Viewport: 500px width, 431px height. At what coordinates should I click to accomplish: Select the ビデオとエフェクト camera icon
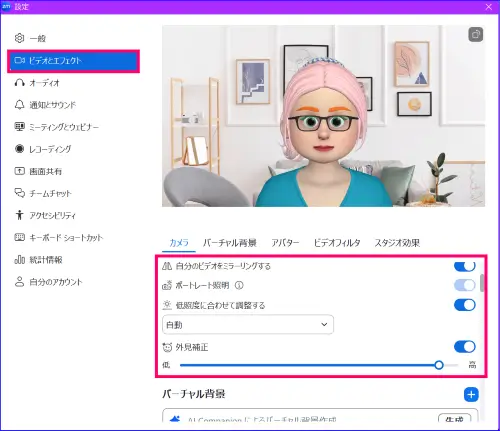coord(20,60)
